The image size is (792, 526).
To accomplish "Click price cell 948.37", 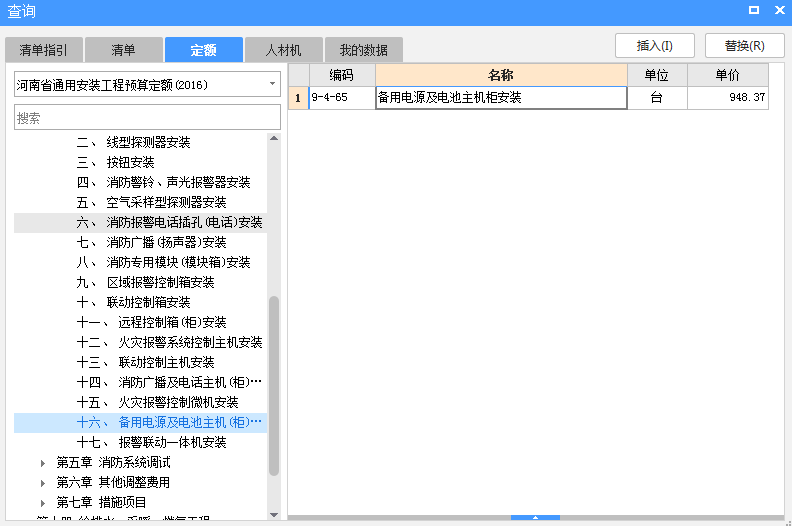I will tap(728, 98).
